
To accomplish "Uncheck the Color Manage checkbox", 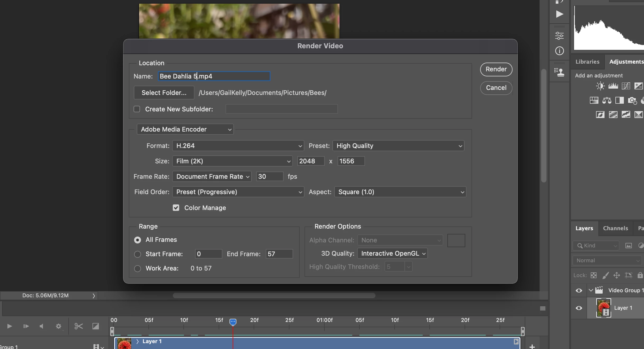I will click(176, 208).
